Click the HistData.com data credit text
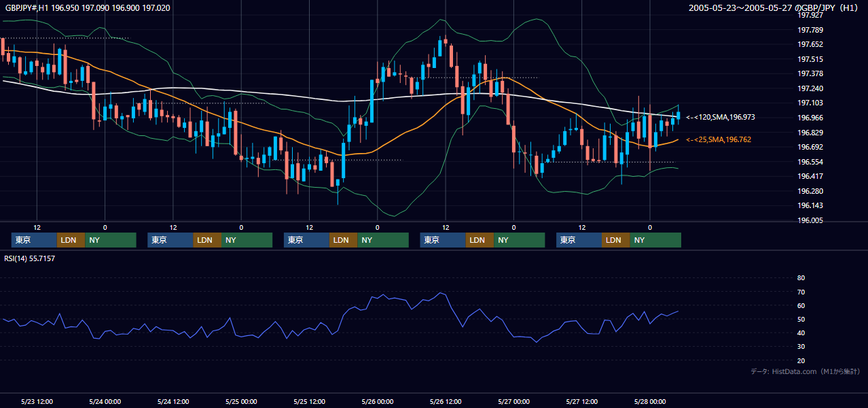Image resolution: width=868 pixels, height=408 pixels. [x=806, y=371]
